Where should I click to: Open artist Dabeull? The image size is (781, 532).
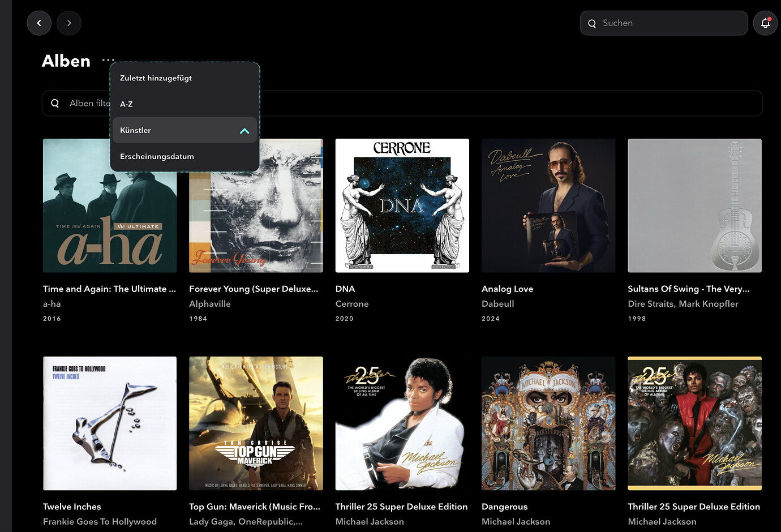click(498, 304)
